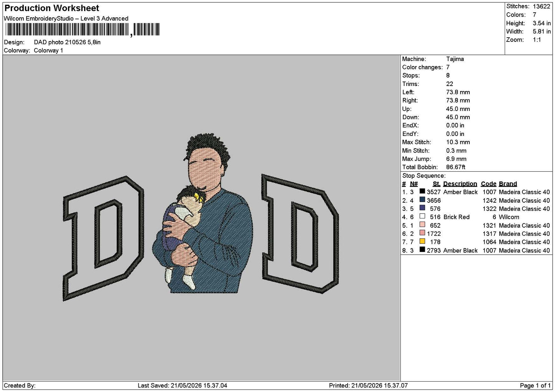Click the salmon swatch beside 1722
555x392 pixels.
tap(422, 233)
